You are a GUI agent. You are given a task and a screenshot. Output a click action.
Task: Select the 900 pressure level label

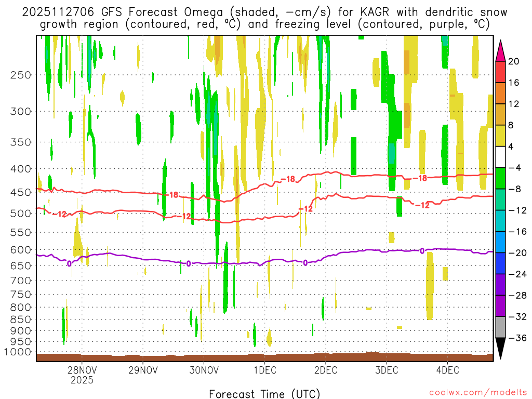tap(21, 331)
